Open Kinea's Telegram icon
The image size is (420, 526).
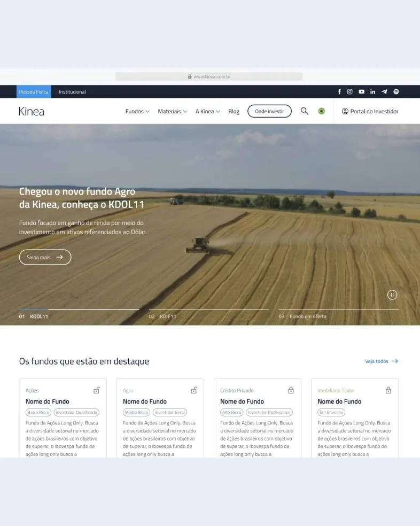click(x=384, y=91)
